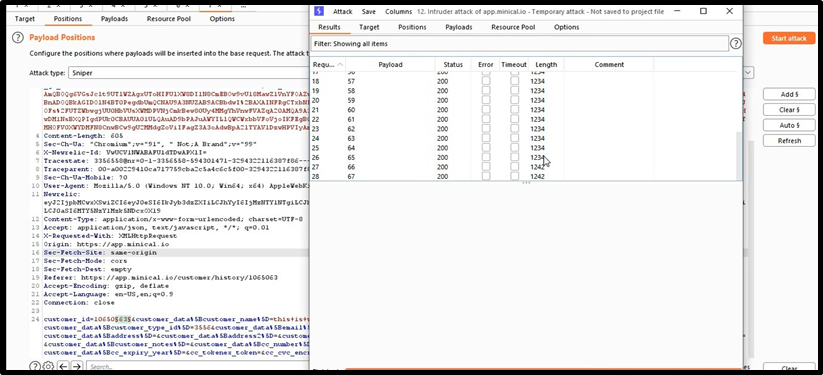Sort results by Timeout column header
The height and width of the screenshot is (375, 823).
(x=514, y=65)
